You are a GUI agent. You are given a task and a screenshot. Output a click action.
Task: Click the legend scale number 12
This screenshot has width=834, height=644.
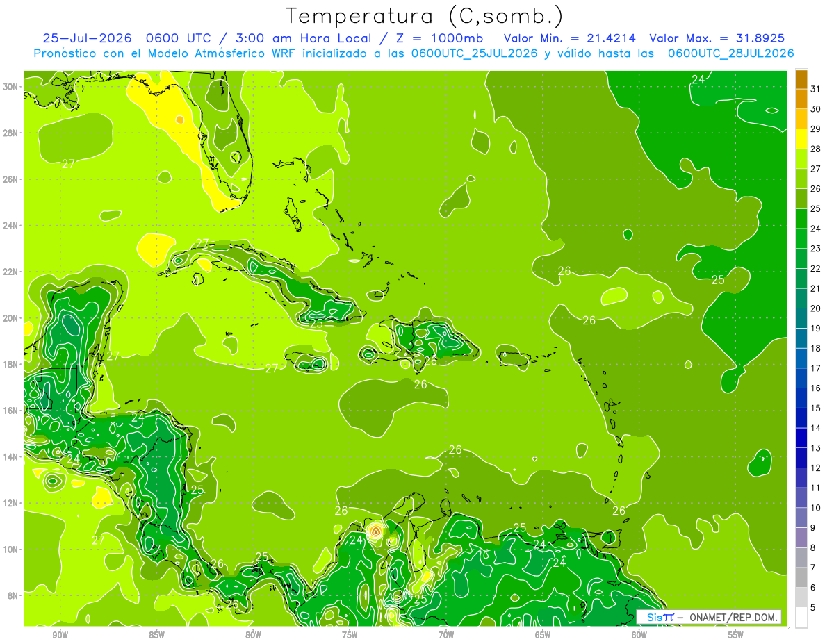pyautogui.click(x=815, y=468)
